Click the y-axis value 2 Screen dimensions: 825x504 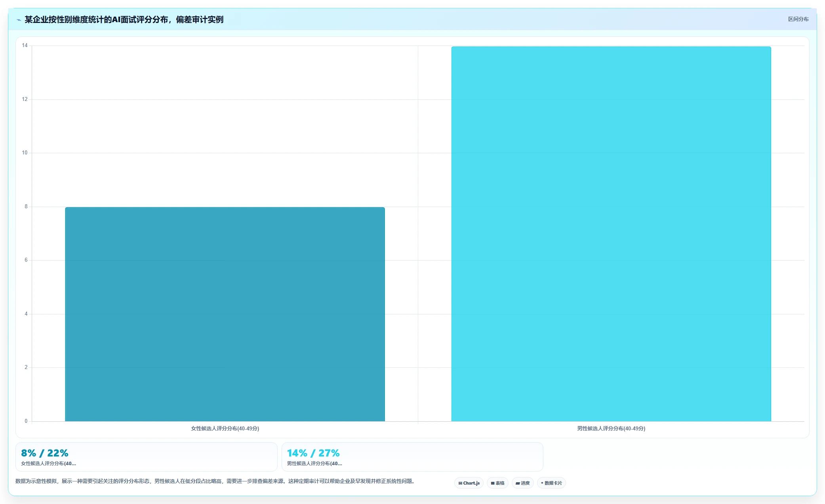tap(26, 367)
